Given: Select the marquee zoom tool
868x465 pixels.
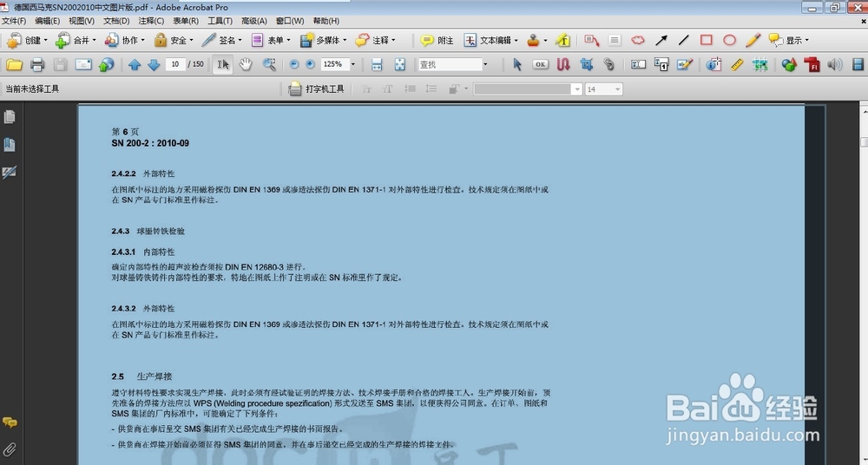Looking at the screenshot, I should click(269, 65).
